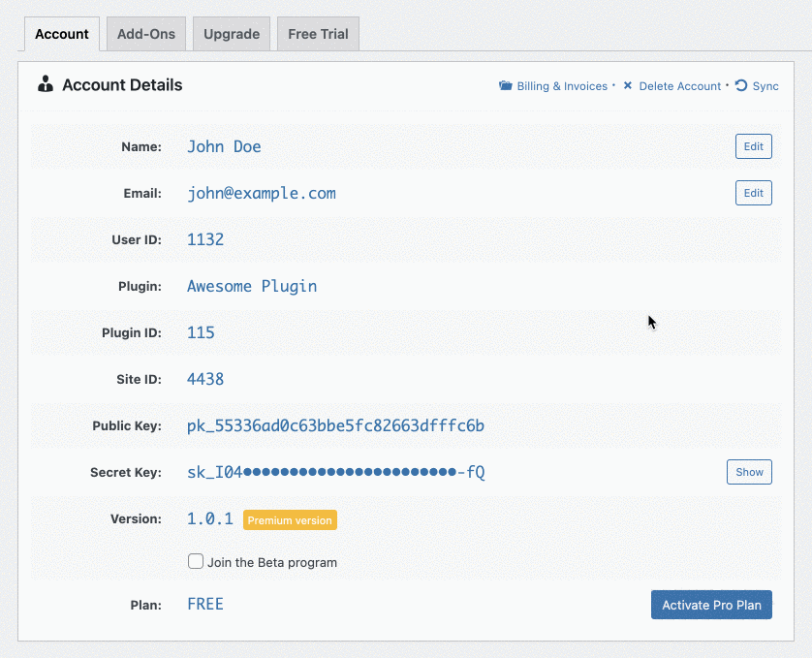Click the Billing & Invoices folder icon

pyautogui.click(x=505, y=86)
